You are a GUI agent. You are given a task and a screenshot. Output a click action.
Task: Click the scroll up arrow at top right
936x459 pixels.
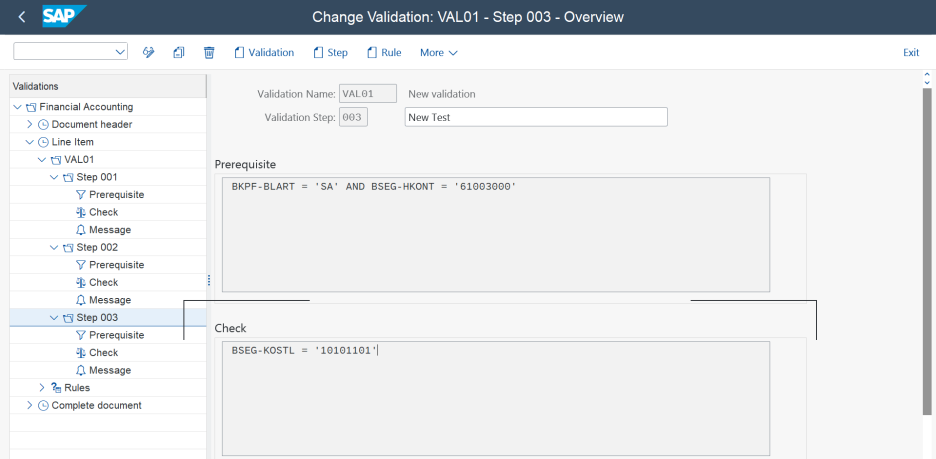(926, 75)
